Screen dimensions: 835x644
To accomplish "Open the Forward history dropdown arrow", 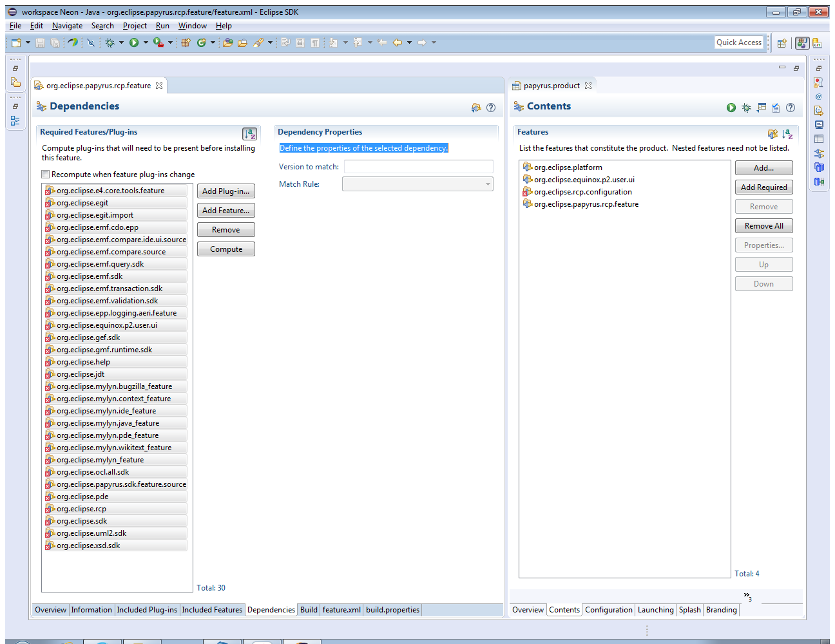I will 434,43.
